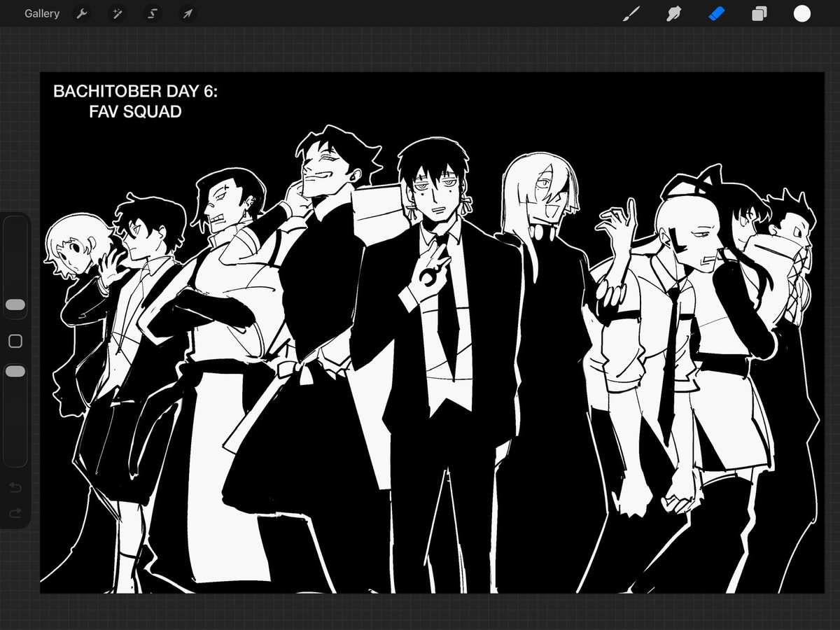
Task: Select the Eraser tool
Action: click(717, 13)
